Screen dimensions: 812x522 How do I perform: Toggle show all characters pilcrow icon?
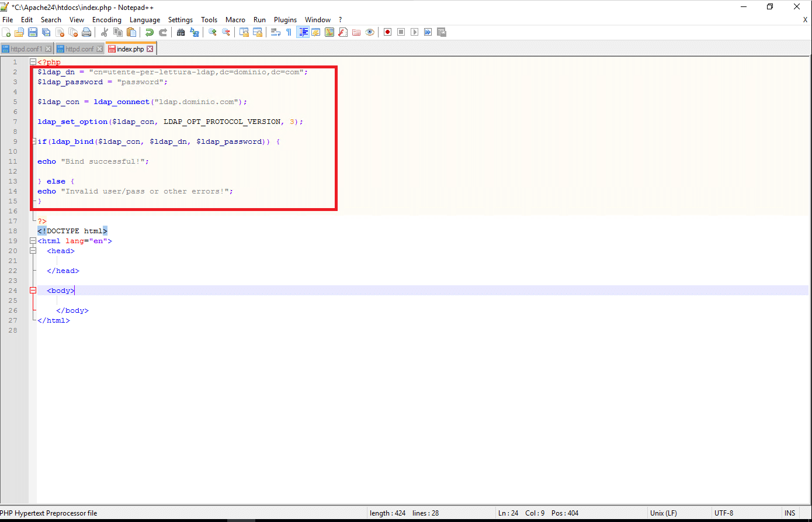(x=289, y=32)
